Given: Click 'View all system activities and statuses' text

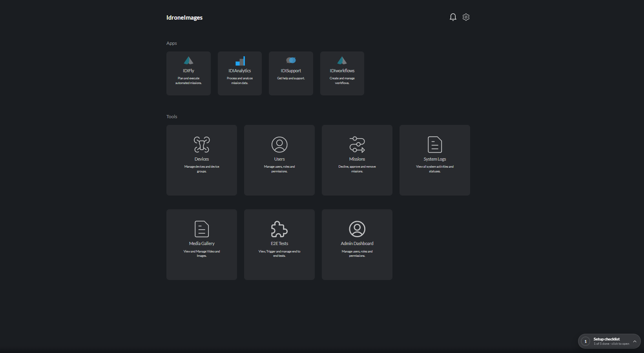Looking at the screenshot, I should tap(435, 169).
